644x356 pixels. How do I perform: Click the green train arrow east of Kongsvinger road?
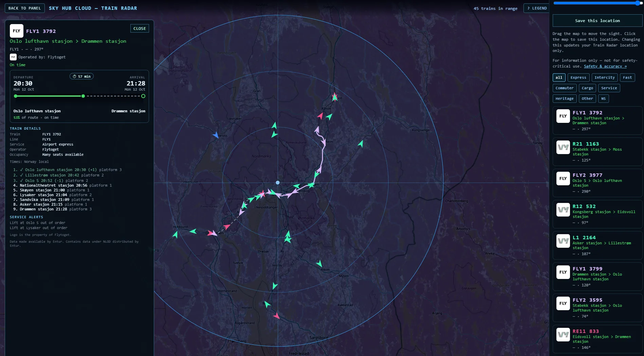[x=361, y=144]
